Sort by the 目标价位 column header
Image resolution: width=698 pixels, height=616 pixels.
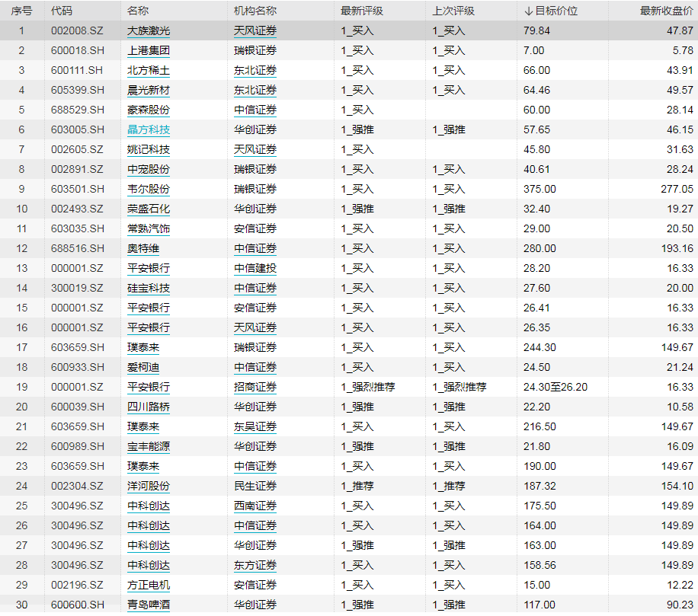pos(551,11)
